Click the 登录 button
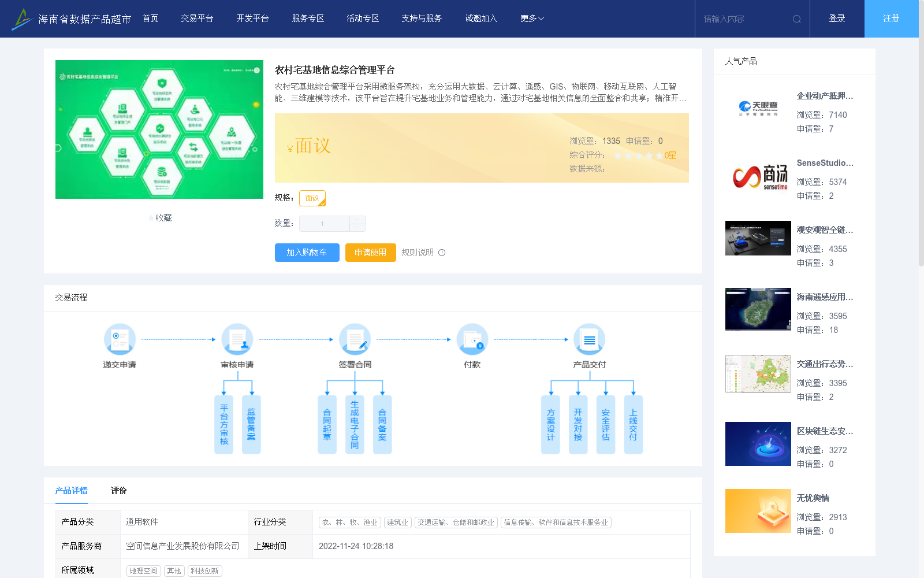Viewport: 924px width, 578px height. [x=837, y=18]
